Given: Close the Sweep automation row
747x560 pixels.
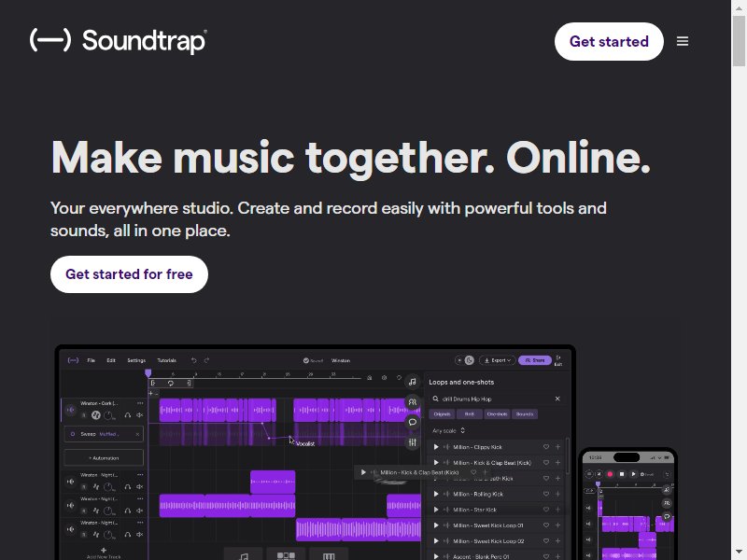Looking at the screenshot, I should 137,434.
